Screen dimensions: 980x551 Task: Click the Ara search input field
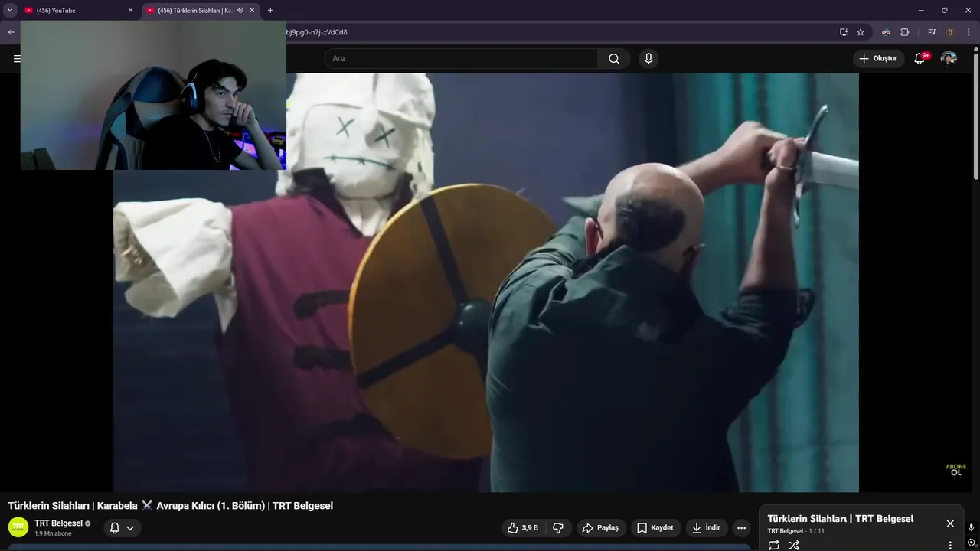click(461, 59)
